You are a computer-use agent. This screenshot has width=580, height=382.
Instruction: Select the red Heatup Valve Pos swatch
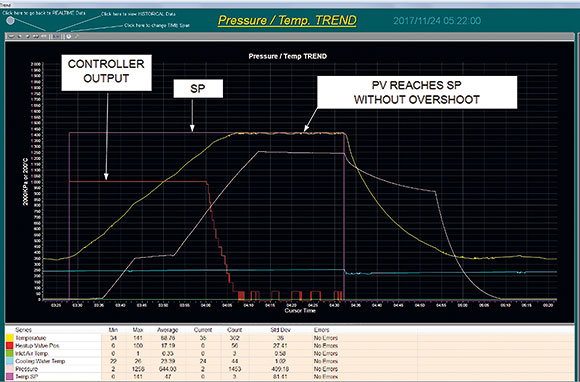click(9, 346)
